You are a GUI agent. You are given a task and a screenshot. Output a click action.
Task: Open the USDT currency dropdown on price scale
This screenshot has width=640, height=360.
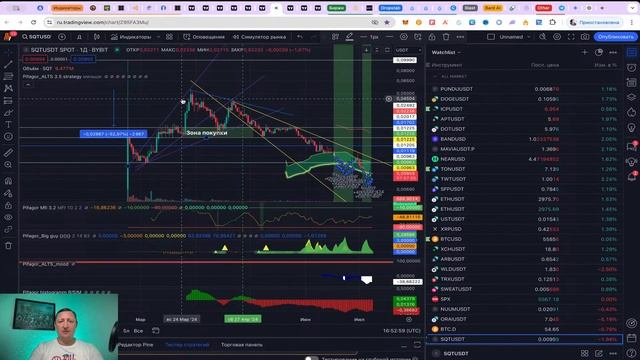pyautogui.click(x=408, y=50)
